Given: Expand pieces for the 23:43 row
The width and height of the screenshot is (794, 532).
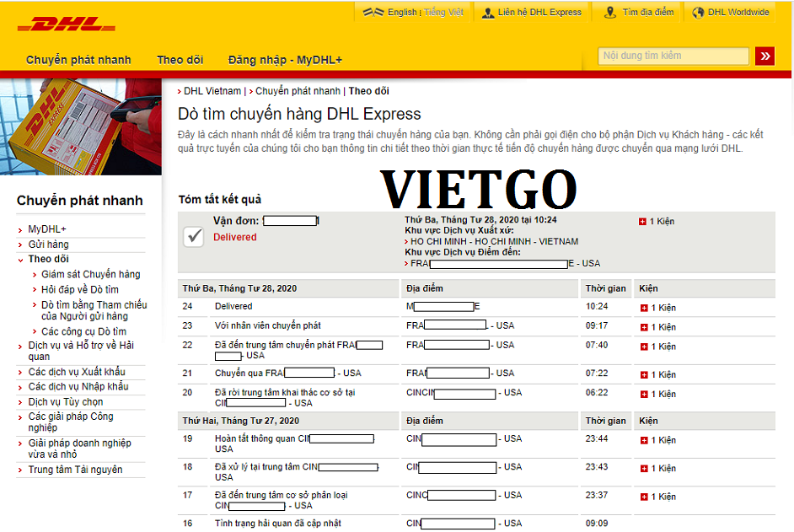Looking at the screenshot, I should click(644, 469).
